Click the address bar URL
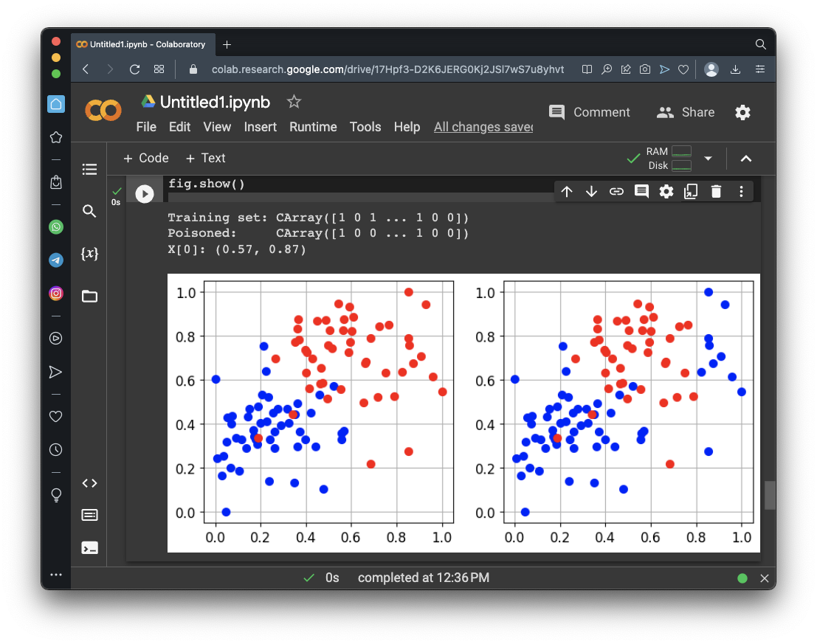817x644 pixels. [x=387, y=69]
